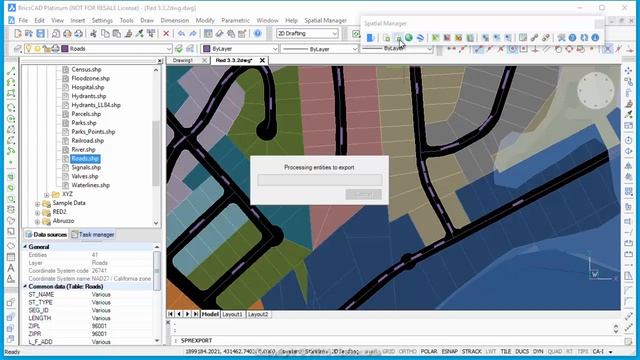Toggle DYN in the status bar
Screen dimensions: 640x360
(538, 351)
